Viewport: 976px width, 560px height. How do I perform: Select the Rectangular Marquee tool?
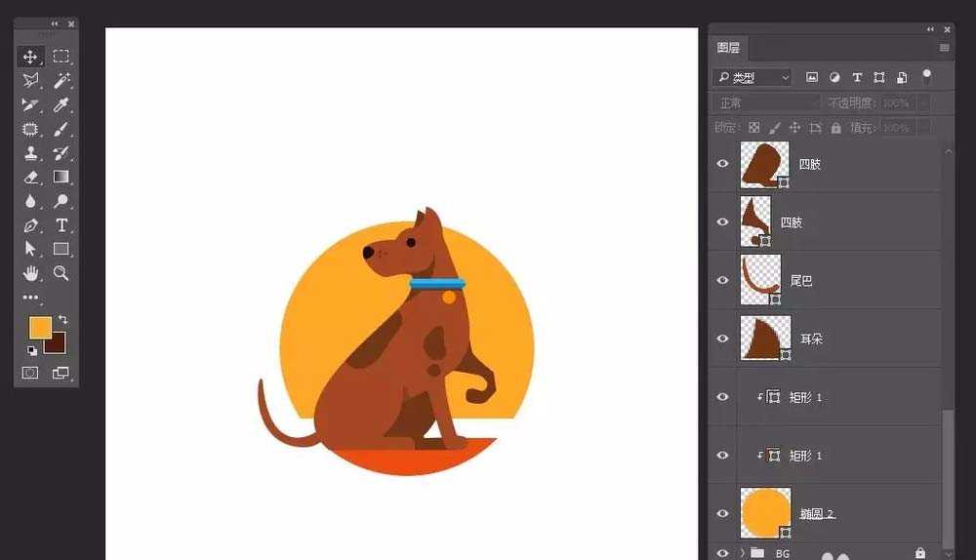[61, 57]
